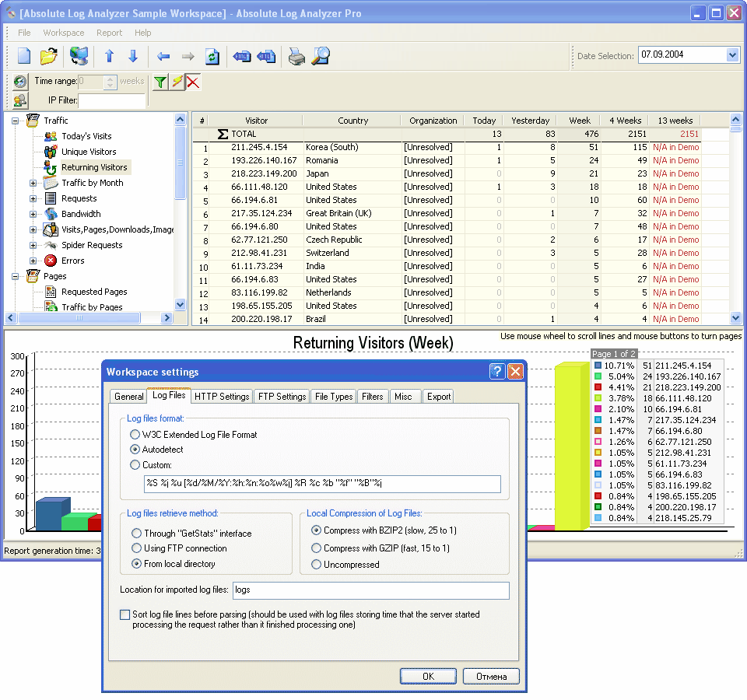Expand the Requests tree node
The width and height of the screenshot is (747, 700).
[x=33, y=199]
